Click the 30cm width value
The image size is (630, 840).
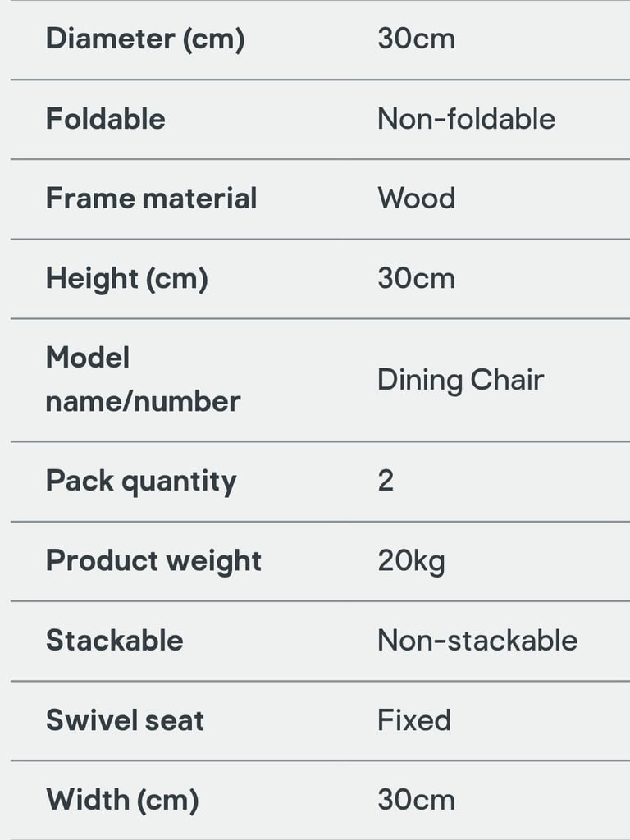416,800
